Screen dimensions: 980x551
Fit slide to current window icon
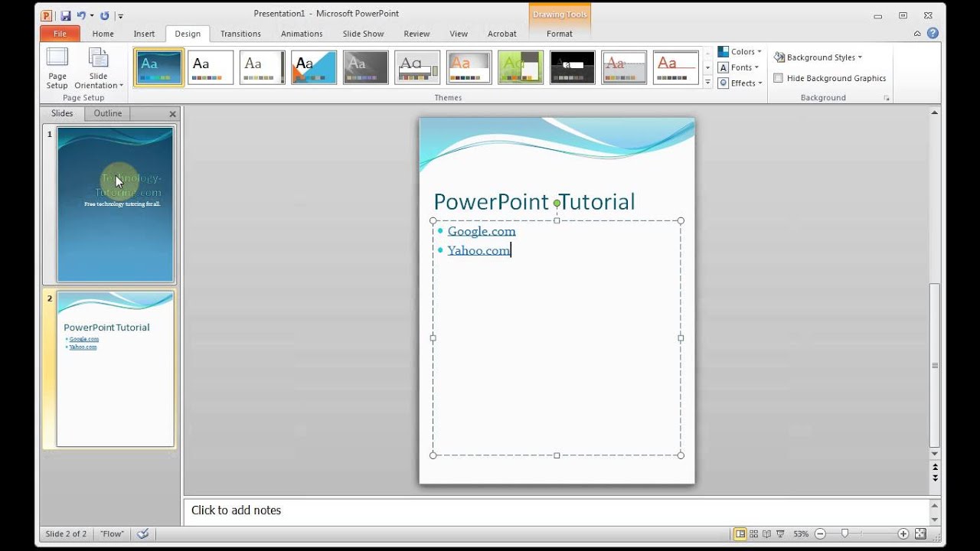click(x=920, y=534)
